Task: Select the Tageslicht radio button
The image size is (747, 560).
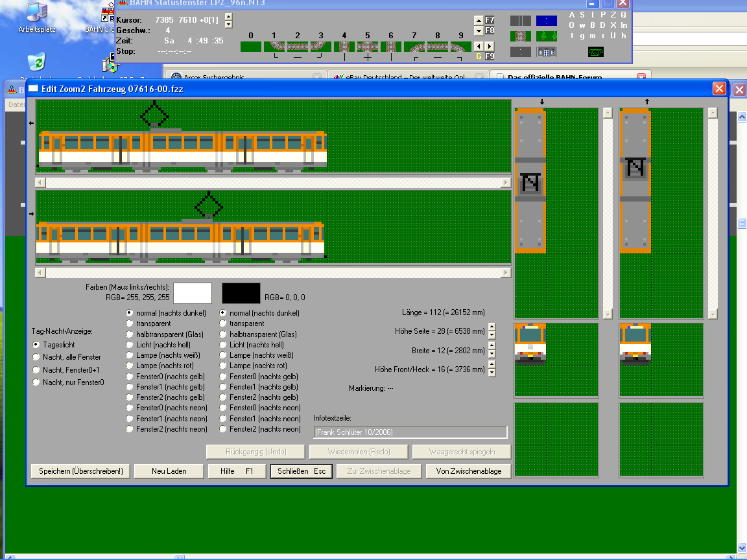Action: [36, 344]
